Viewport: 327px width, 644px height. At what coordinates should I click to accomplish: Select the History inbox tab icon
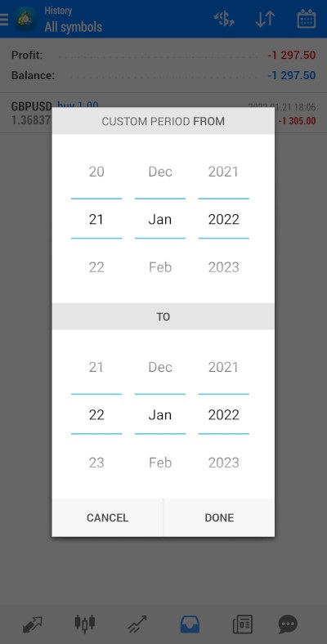[x=190, y=624]
